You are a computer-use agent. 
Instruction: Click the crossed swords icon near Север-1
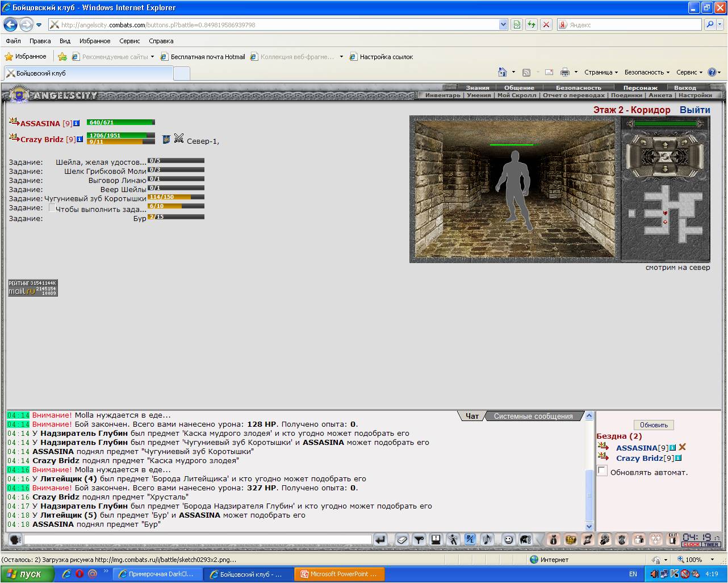[x=179, y=138]
